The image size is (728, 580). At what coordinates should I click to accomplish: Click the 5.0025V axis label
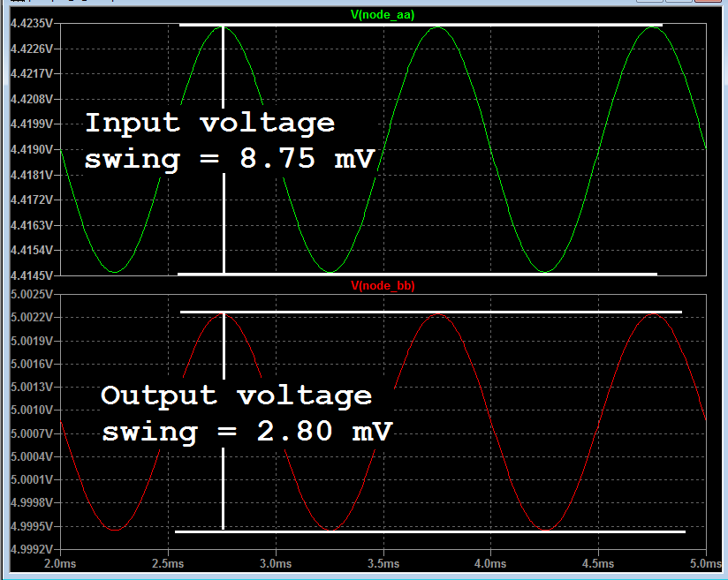point(32,294)
